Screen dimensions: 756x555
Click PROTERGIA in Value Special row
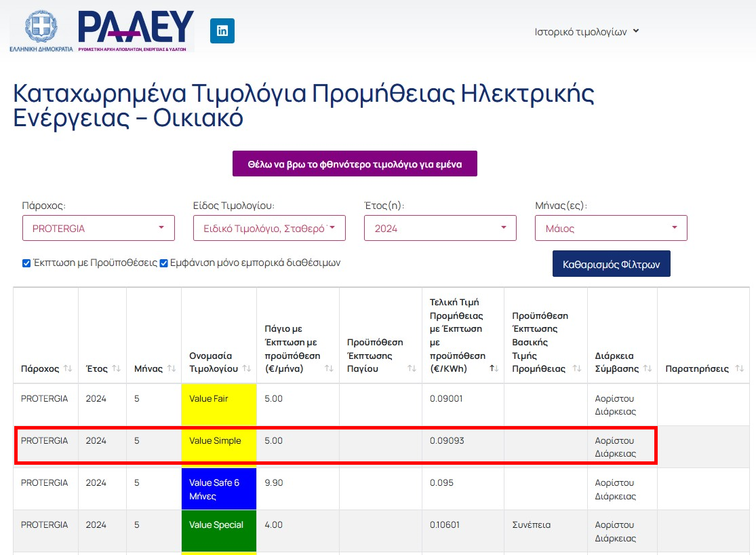tap(44, 524)
